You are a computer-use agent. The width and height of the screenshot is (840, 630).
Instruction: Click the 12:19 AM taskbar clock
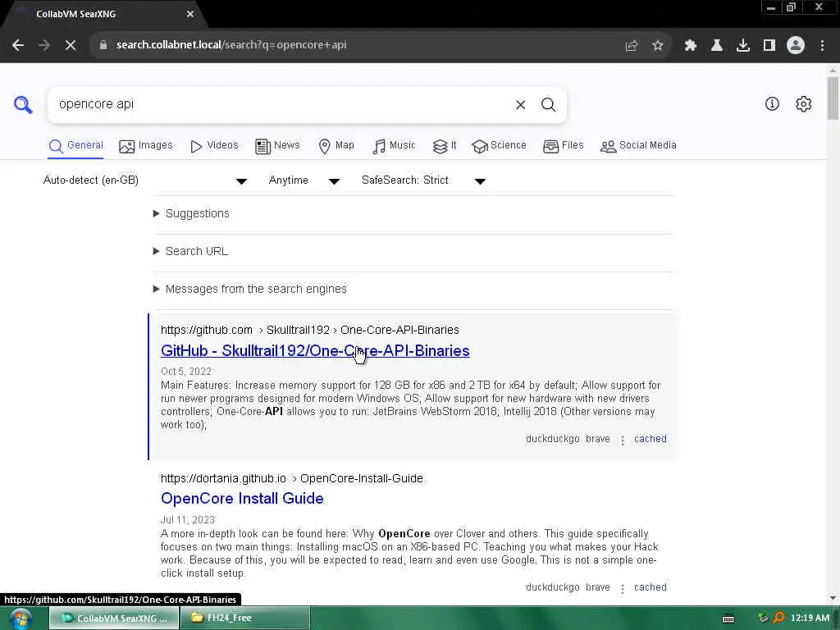810,619
